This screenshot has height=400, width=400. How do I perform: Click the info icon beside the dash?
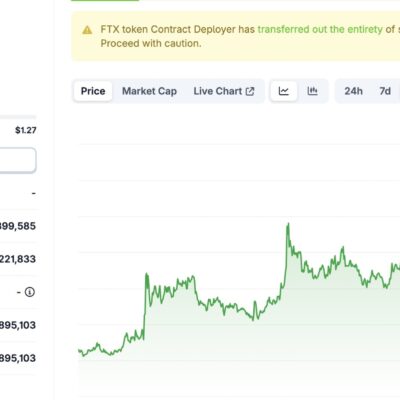30,292
